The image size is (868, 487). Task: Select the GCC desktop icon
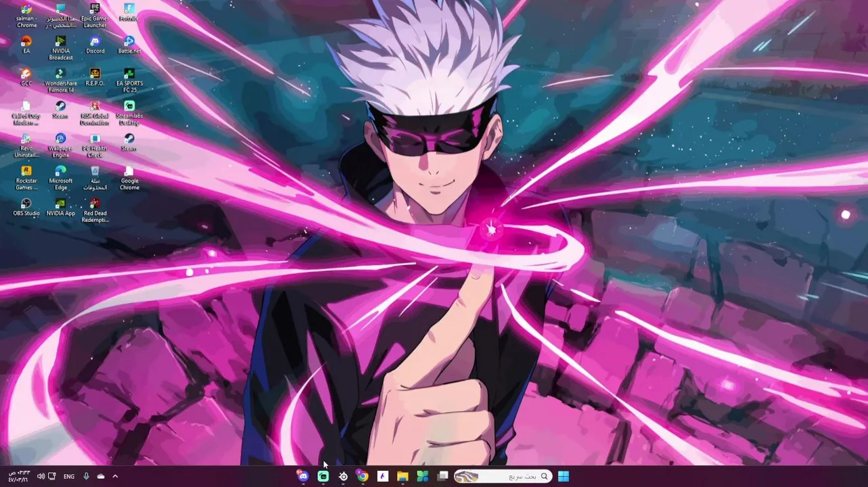pos(26,77)
